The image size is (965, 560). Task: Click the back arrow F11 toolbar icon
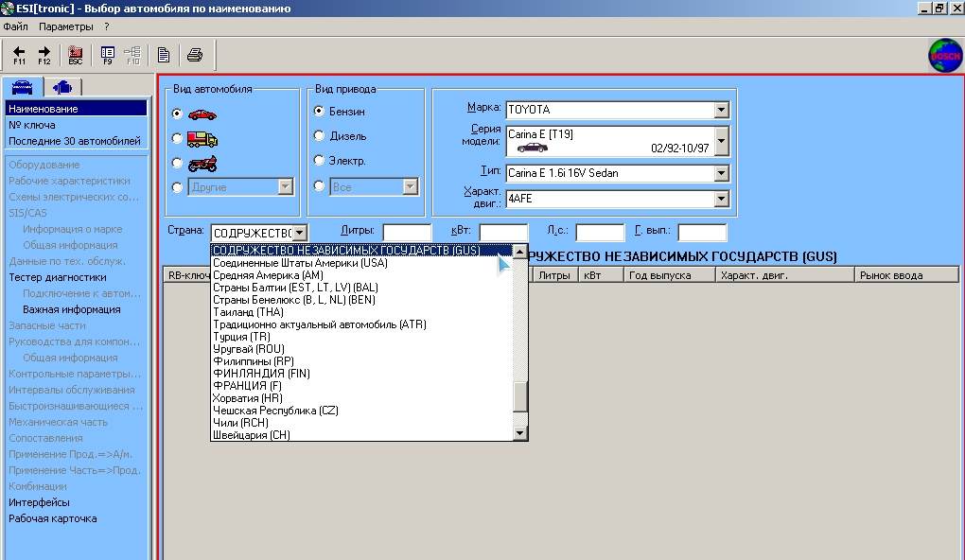(19, 55)
